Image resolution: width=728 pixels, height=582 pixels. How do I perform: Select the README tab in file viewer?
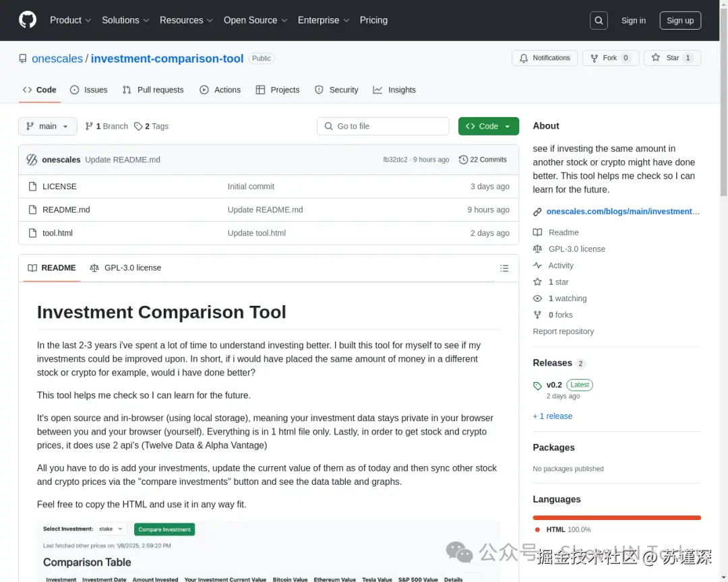(52, 268)
